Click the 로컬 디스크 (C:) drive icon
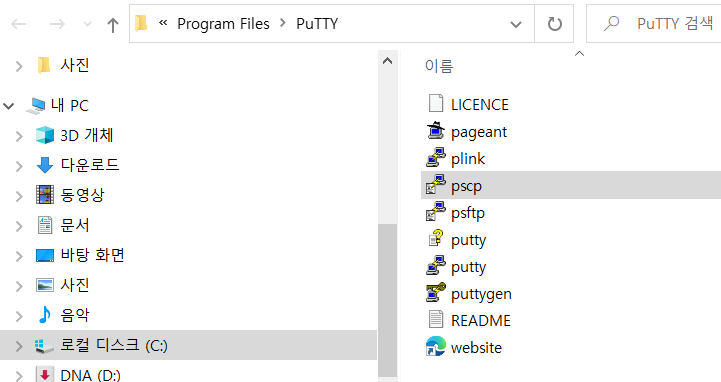 click(x=45, y=346)
